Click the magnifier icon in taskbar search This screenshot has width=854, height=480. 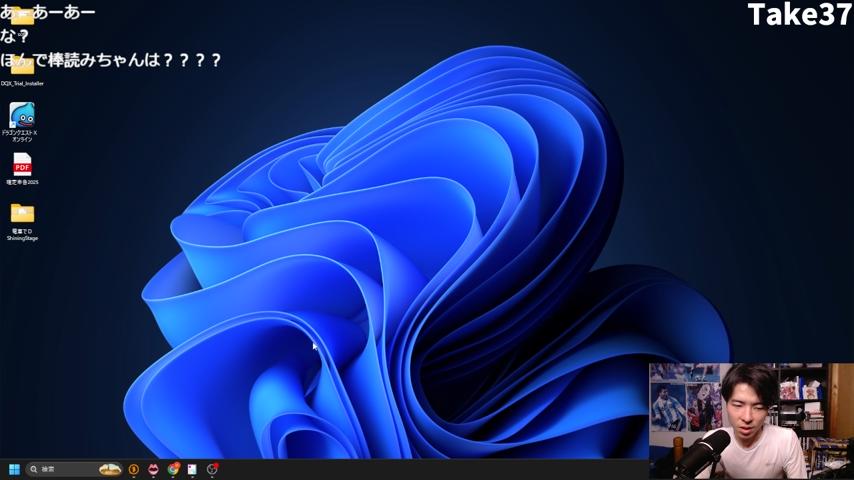[x=34, y=469]
